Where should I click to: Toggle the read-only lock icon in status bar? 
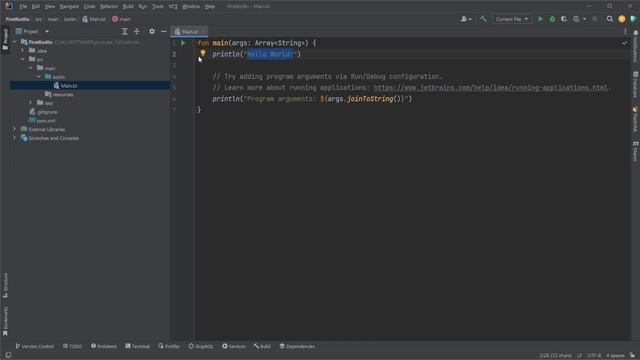pos(632,356)
